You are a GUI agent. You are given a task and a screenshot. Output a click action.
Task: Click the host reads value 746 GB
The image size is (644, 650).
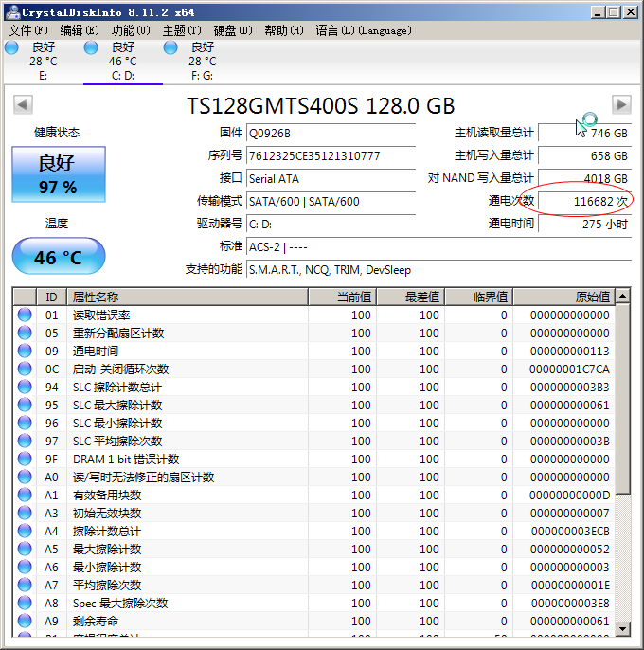pos(584,133)
